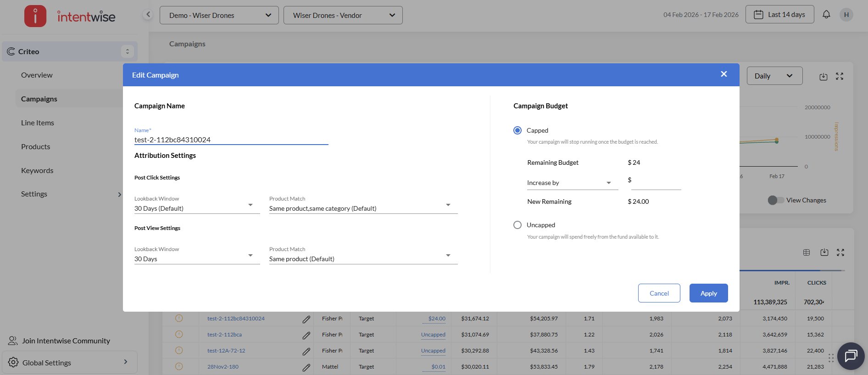Go to Keywords in the sidebar
The width and height of the screenshot is (868, 375).
click(x=37, y=170)
